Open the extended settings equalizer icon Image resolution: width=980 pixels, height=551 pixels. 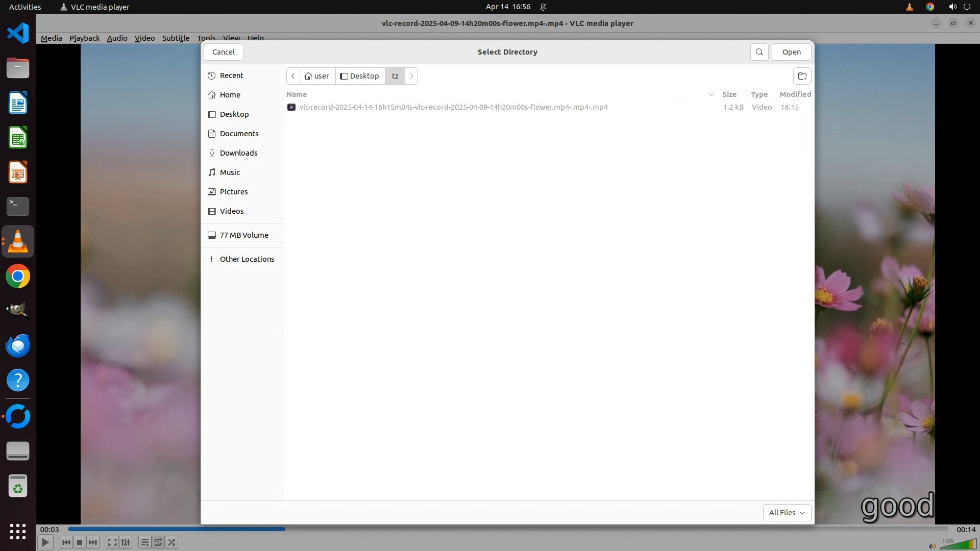click(126, 542)
